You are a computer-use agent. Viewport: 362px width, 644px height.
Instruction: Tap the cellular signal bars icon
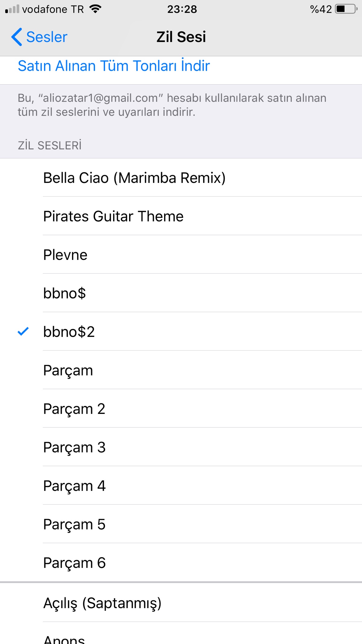click(12, 9)
